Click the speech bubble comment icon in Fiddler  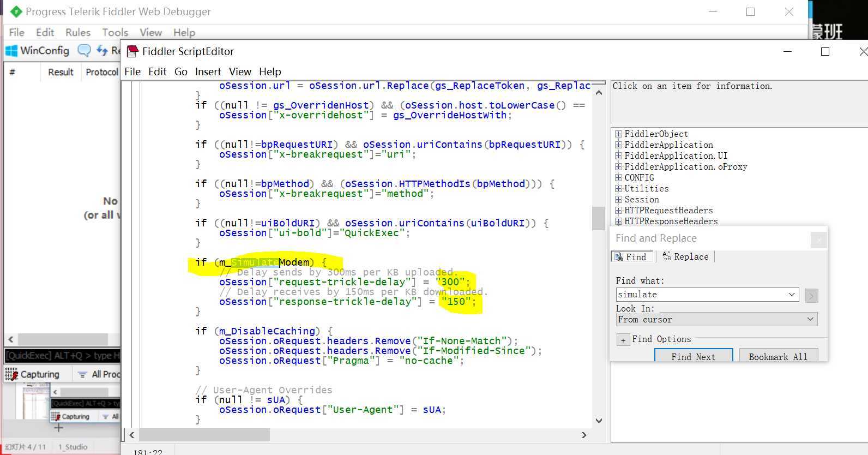(84, 51)
